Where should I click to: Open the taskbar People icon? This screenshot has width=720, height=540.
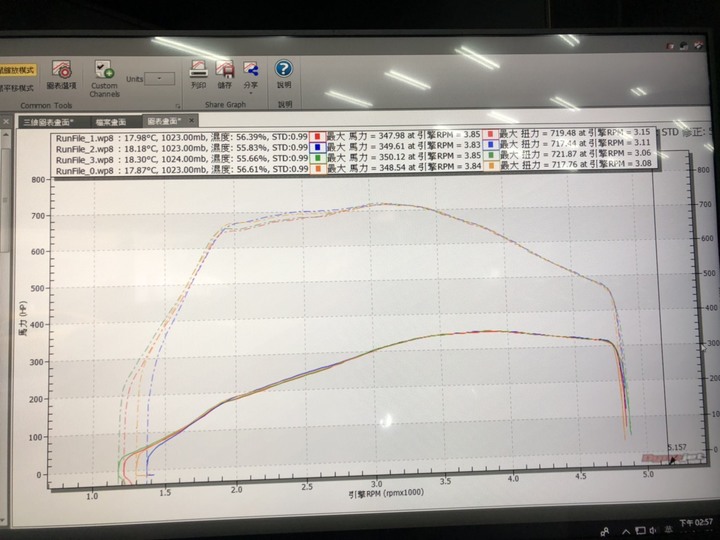605,531
